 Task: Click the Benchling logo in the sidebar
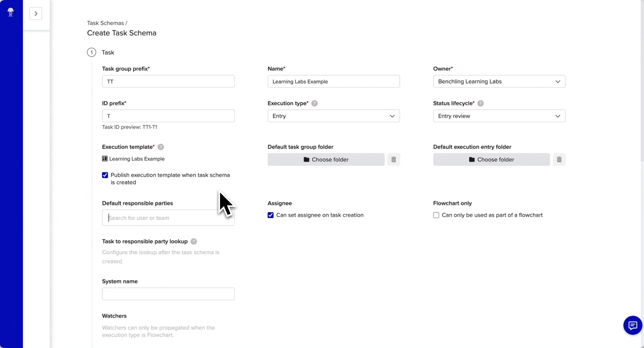coord(11,12)
